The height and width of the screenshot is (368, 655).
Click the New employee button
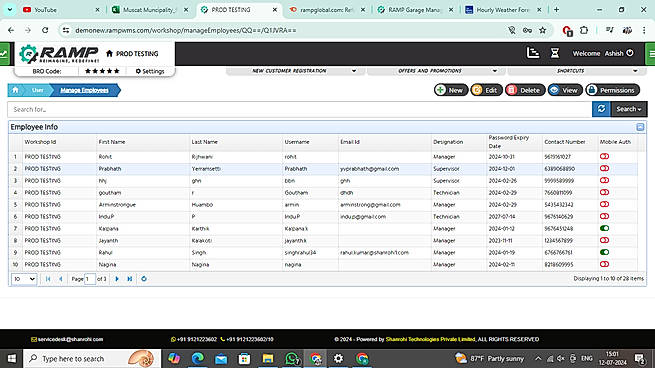451,90
